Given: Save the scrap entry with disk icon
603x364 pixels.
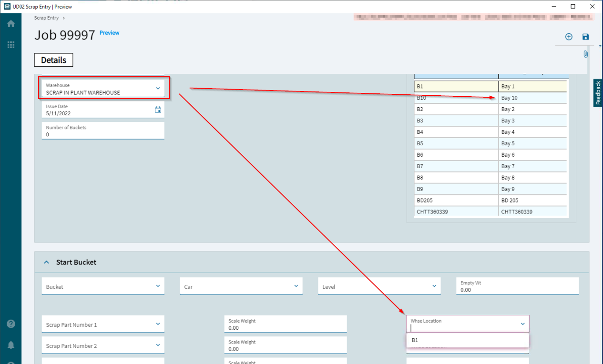Looking at the screenshot, I should click(x=586, y=37).
